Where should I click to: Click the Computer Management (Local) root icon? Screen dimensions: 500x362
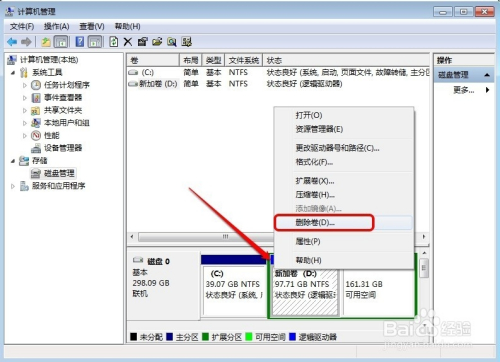coord(12,60)
